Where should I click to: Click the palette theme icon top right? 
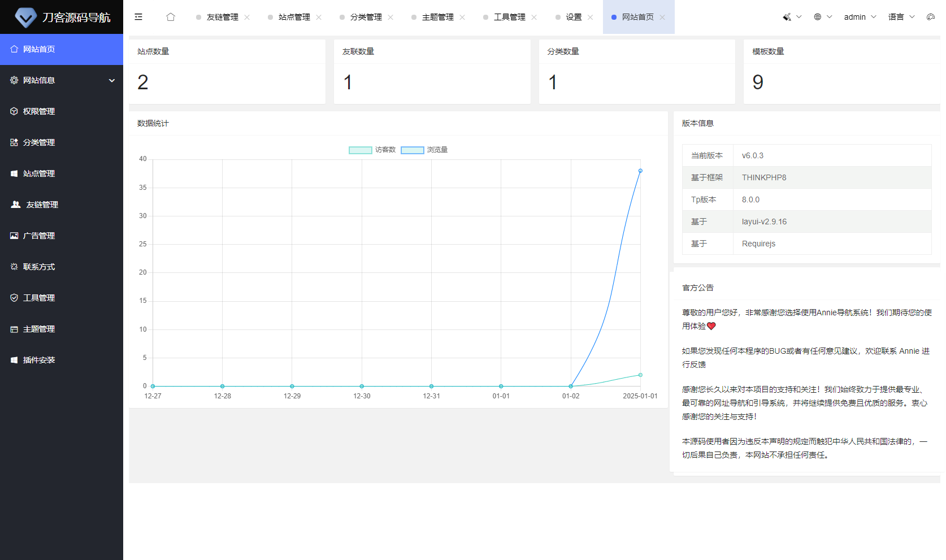930,17
